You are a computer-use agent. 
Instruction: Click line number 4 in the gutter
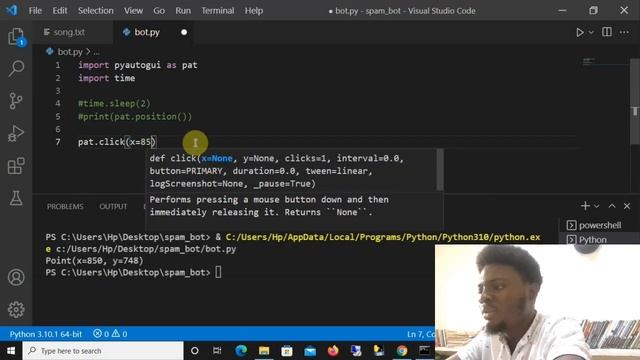pyautogui.click(x=58, y=103)
